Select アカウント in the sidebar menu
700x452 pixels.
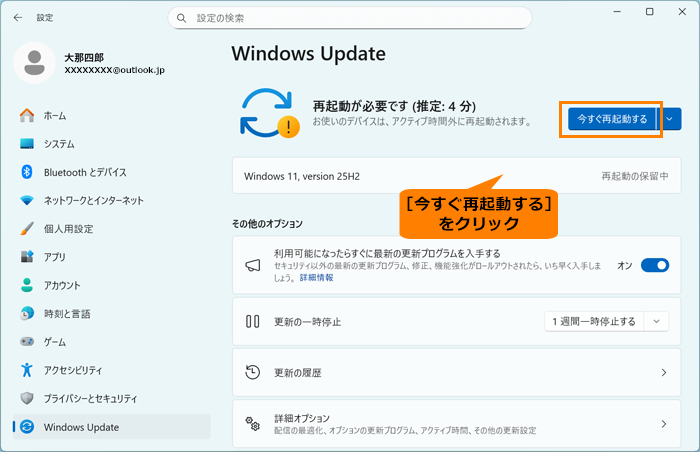click(x=62, y=285)
